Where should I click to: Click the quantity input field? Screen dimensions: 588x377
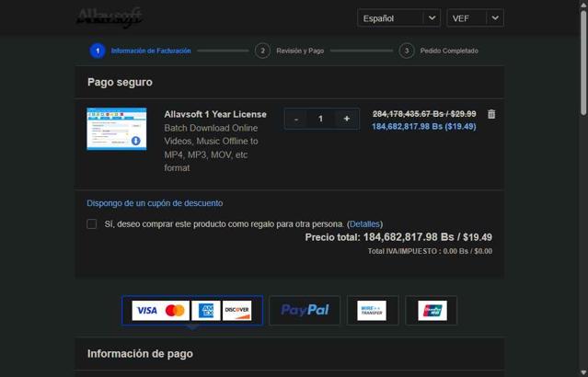tap(320, 119)
